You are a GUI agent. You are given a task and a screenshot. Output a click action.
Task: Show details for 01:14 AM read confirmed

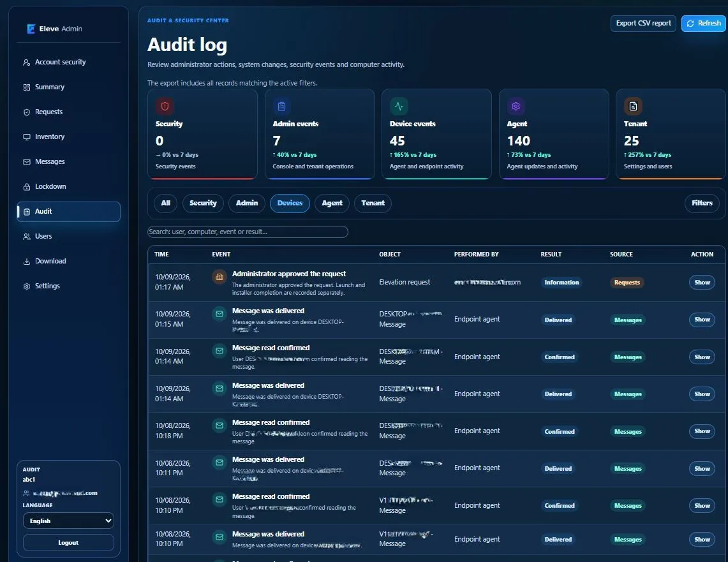click(702, 357)
